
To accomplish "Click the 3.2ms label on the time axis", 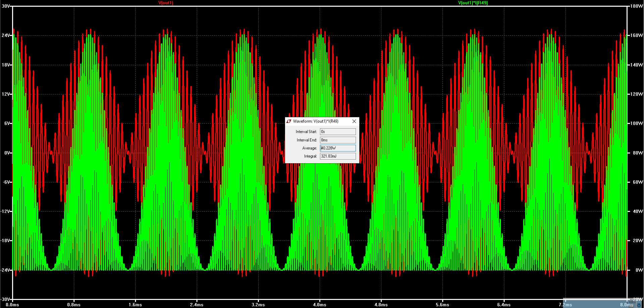I will pos(258,305).
